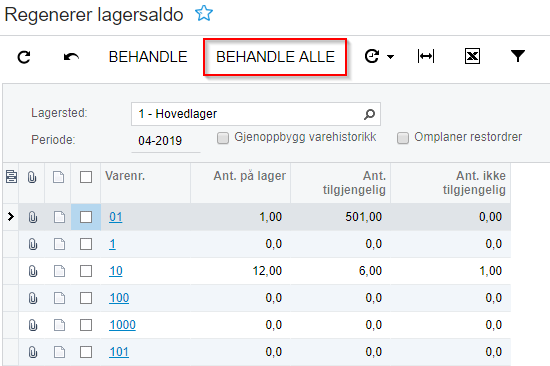Screen dimensions: 550x366
Task: Click the grid configuration icon in the header
Action: [11, 177]
